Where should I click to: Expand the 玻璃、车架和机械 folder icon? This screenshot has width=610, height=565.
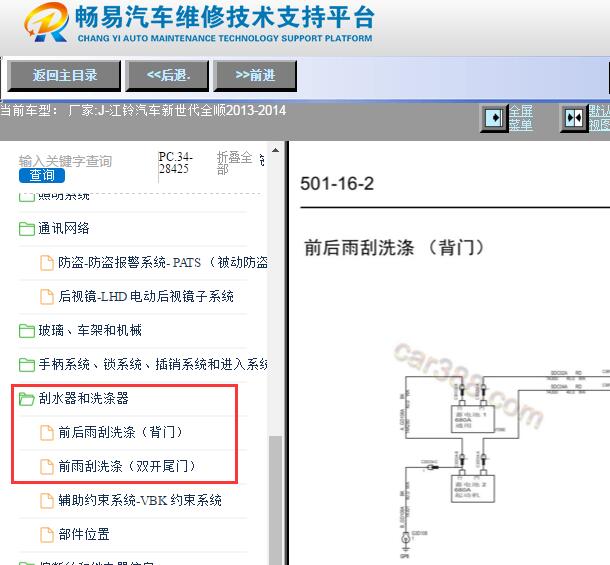pos(27,331)
